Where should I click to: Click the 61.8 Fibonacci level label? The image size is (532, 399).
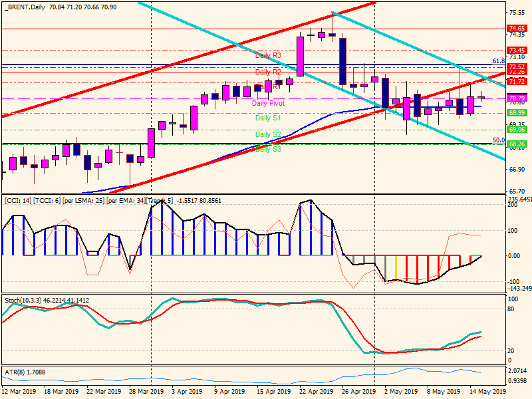tap(498, 61)
